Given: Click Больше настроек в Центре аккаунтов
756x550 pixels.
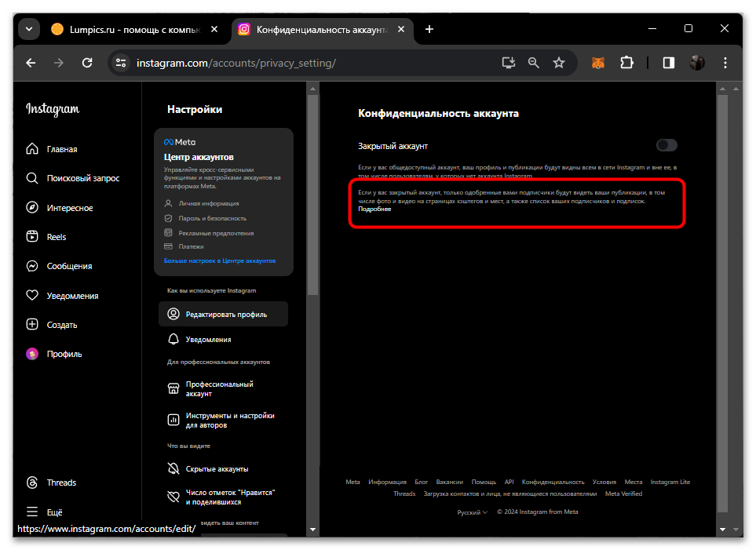Looking at the screenshot, I should click(220, 260).
